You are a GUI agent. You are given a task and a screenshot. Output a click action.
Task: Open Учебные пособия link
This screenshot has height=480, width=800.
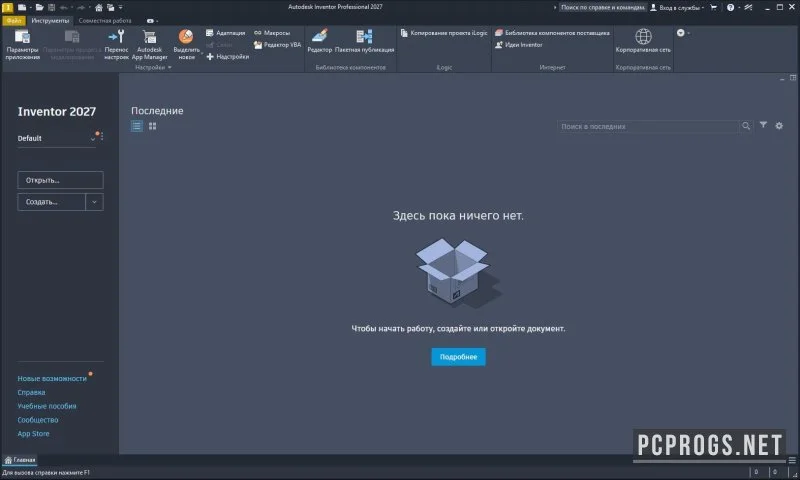(x=47, y=406)
